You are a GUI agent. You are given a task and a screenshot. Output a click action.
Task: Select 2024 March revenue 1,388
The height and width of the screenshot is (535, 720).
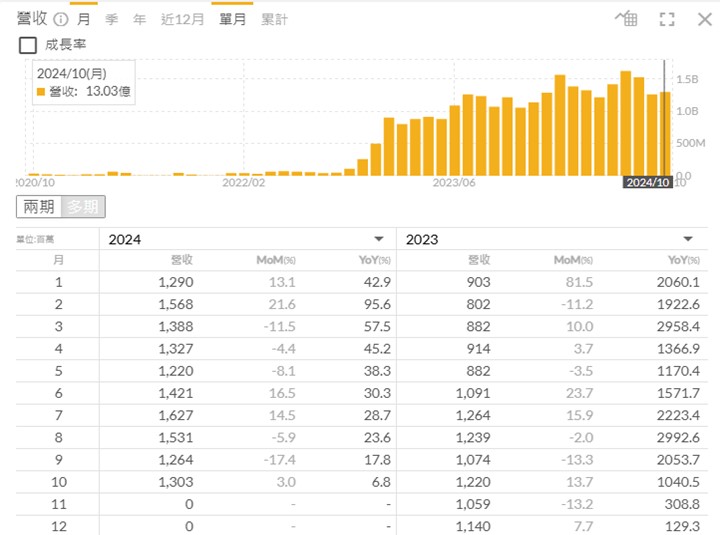click(176, 327)
